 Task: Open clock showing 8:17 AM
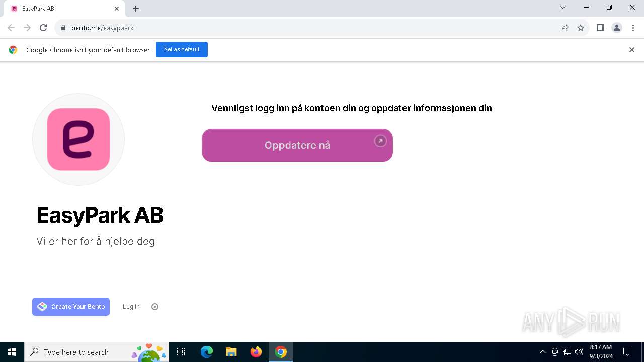601,352
